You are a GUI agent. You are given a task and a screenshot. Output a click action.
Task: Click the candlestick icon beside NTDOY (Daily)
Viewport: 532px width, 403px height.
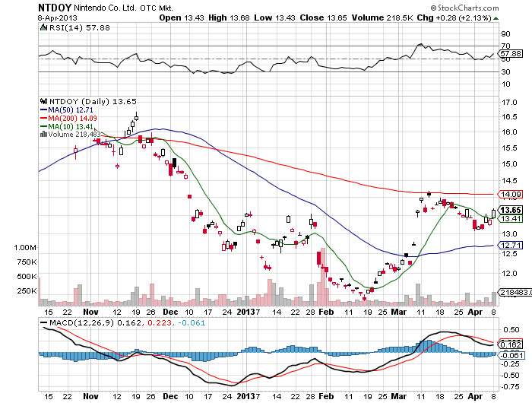click(43, 101)
